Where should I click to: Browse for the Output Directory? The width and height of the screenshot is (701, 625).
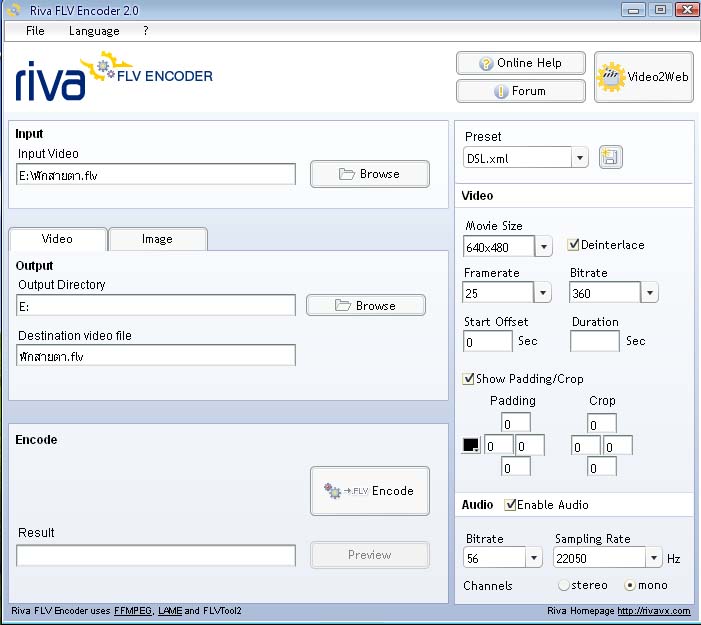tap(366, 305)
